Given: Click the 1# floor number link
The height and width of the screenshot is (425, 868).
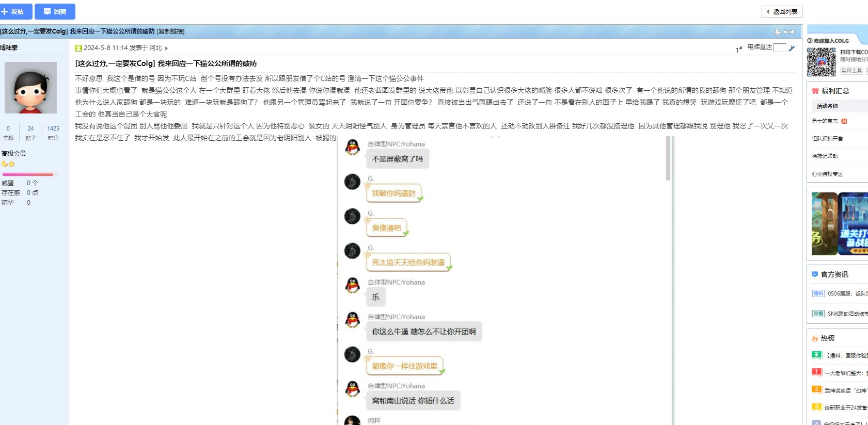Looking at the screenshot, I should coord(739,49).
